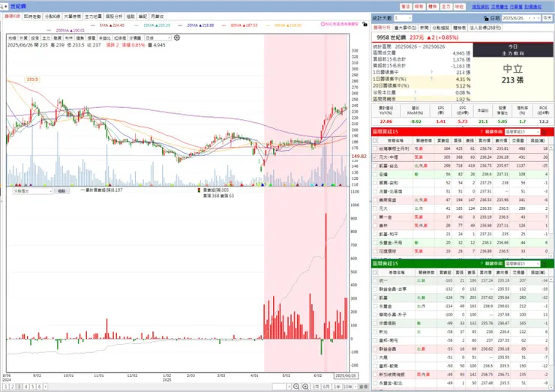Toggle the lock icon beside 日期
Screen dimensions: 555x392
click(486, 18)
